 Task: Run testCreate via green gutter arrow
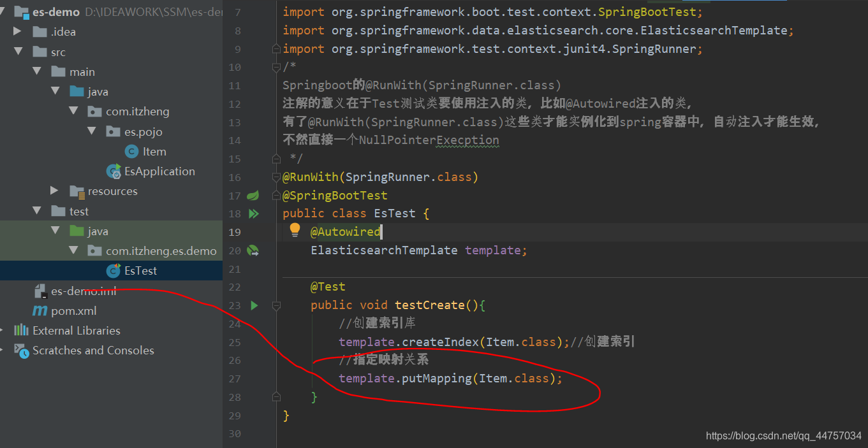254,305
